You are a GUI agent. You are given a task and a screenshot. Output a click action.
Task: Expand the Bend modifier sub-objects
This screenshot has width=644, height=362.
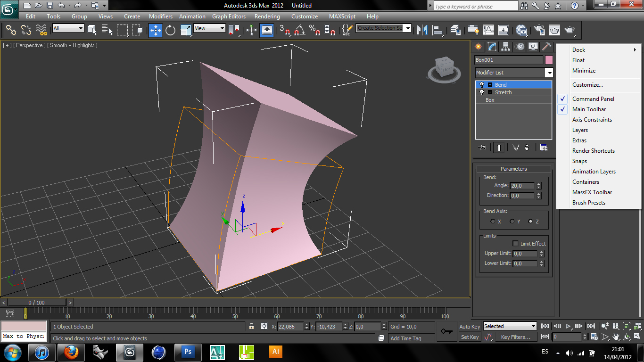pos(490,85)
